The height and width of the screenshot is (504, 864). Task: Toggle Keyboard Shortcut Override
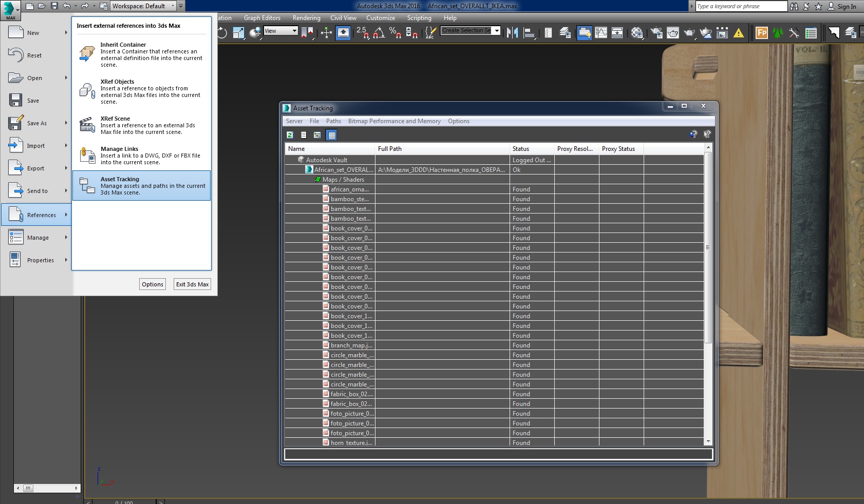click(x=343, y=33)
